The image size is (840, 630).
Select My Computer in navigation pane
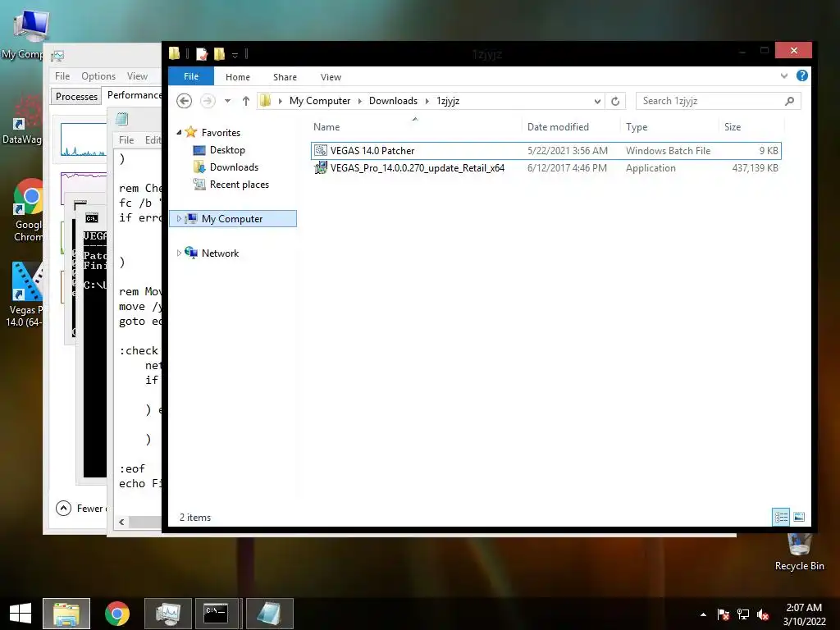[232, 218]
